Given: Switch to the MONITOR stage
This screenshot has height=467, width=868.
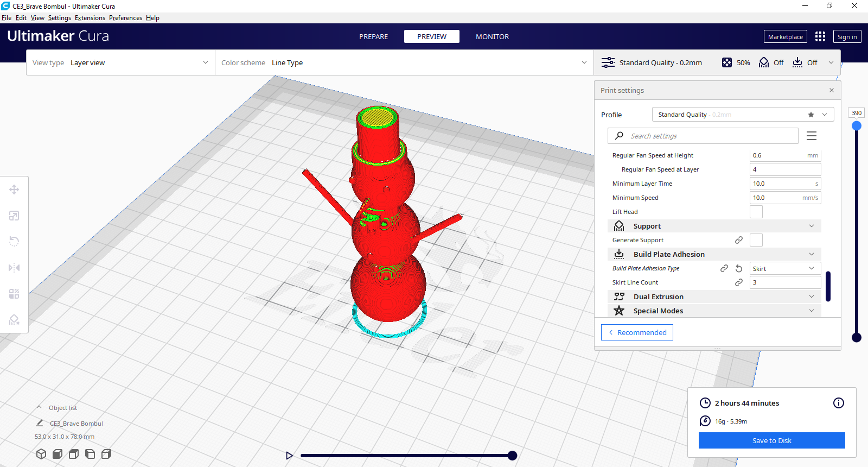Looking at the screenshot, I should point(493,36).
